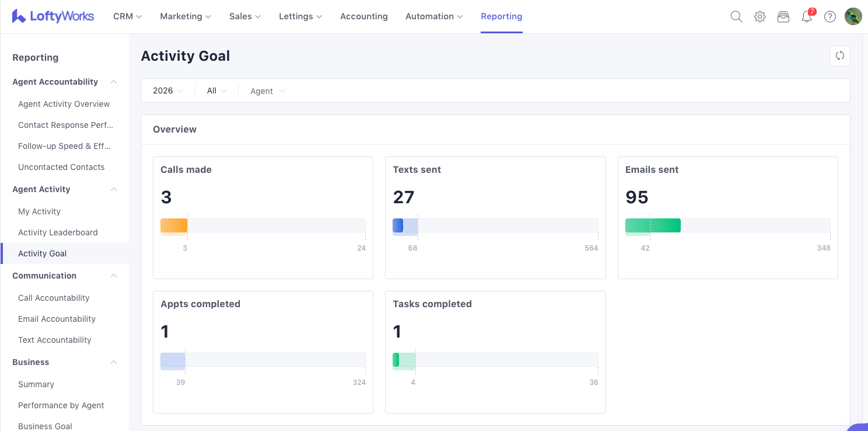This screenshot has width=868, height=431.
Task: Collapse the Business sidebar section
Action: [114, 362]
